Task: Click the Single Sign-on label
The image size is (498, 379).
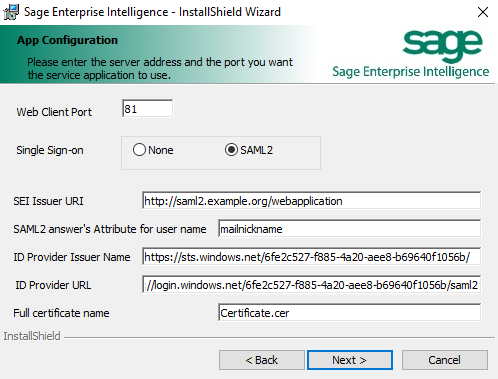Action: [50, 150]
